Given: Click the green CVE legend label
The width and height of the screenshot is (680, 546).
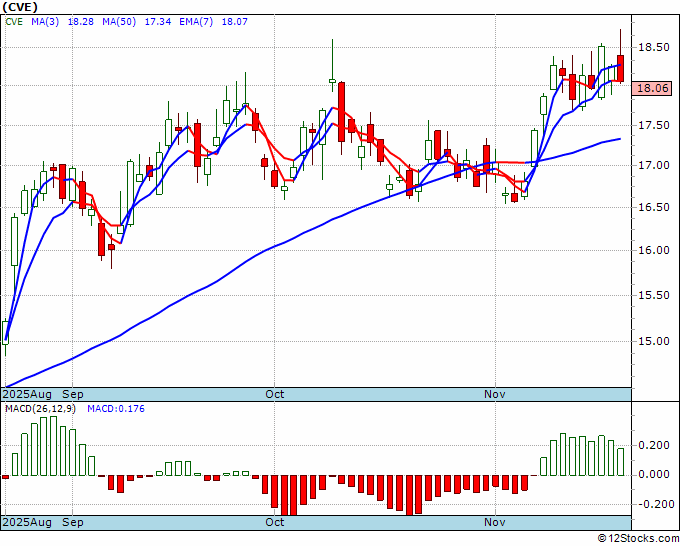Looking at the screenshot, I should (x=14, y=22).
